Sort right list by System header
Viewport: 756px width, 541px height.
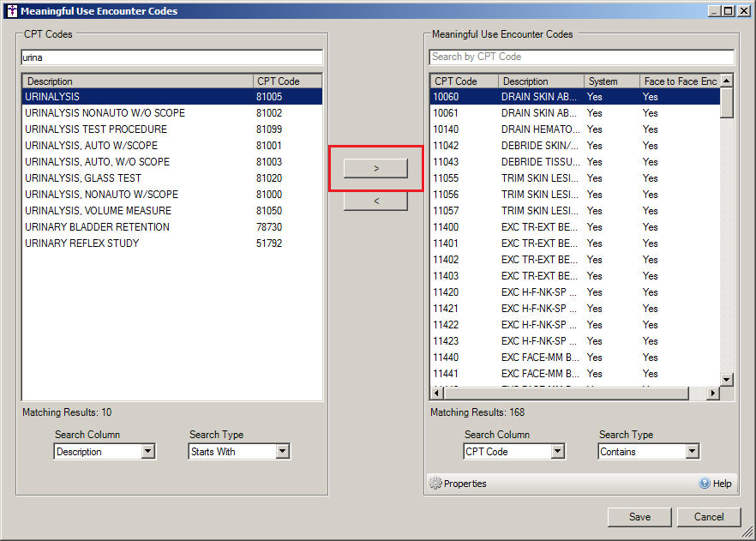pos(612,81)
